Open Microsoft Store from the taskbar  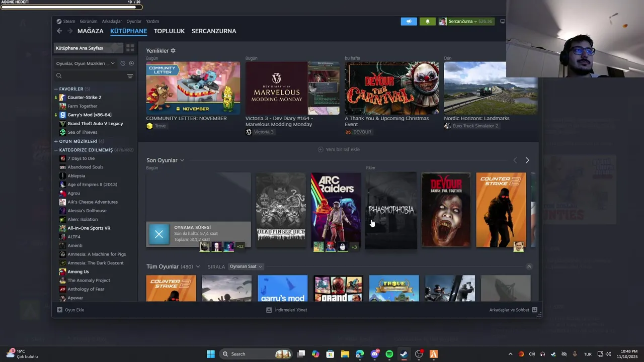tap(330, 354)
